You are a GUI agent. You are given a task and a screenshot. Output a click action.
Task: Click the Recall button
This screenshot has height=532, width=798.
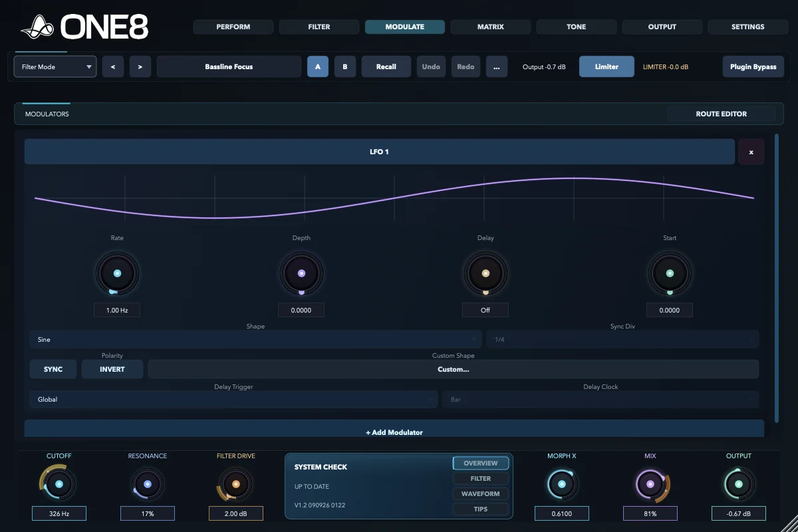point(386,66)
